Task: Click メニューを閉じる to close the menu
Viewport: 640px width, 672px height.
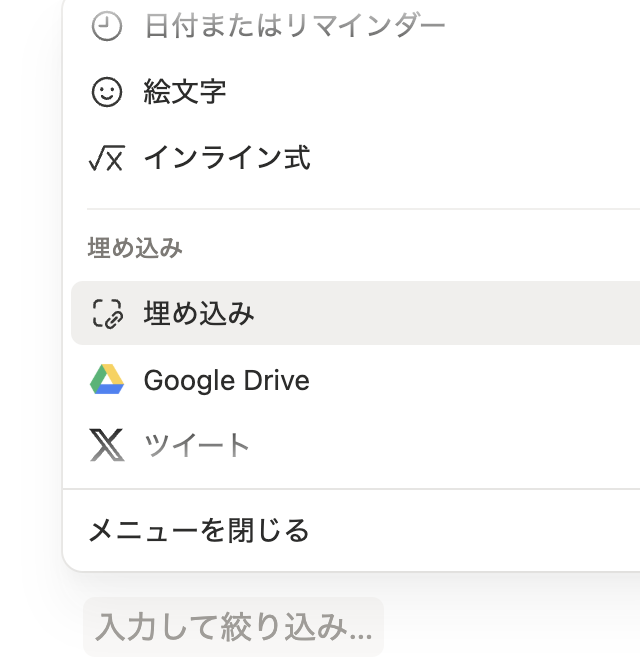Action: click(x=199, y=530)
